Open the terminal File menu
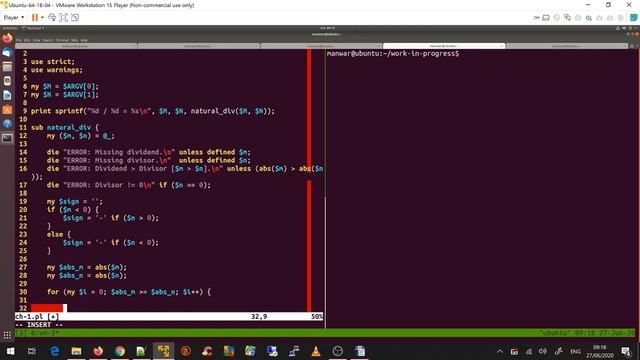 (19, 40)
